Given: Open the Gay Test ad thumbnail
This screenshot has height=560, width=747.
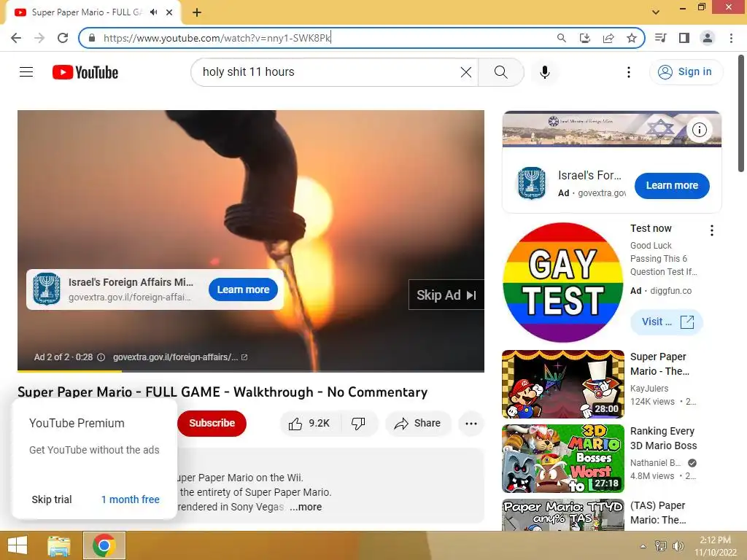Looking at the screenshot, I should tap(562, 282).
